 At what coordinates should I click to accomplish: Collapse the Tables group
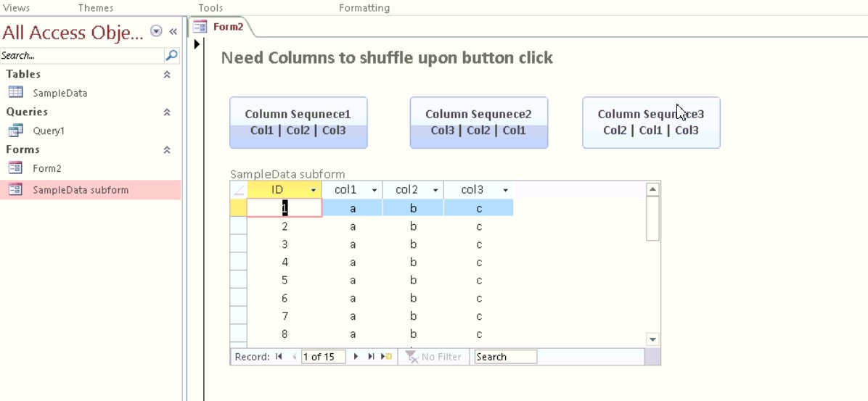(167, 74)
